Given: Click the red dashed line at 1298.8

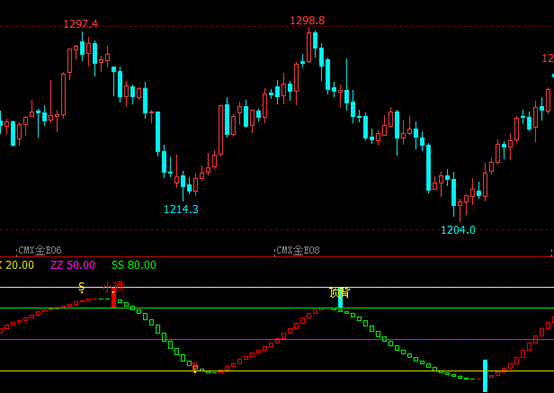Looking at the screenshot, I should tap(277, 27).
